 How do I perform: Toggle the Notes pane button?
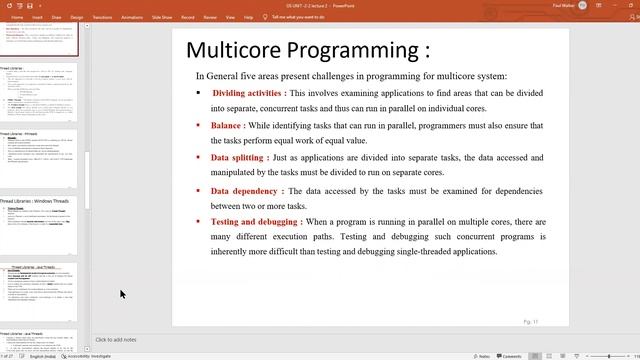click(x=482, y=356)
